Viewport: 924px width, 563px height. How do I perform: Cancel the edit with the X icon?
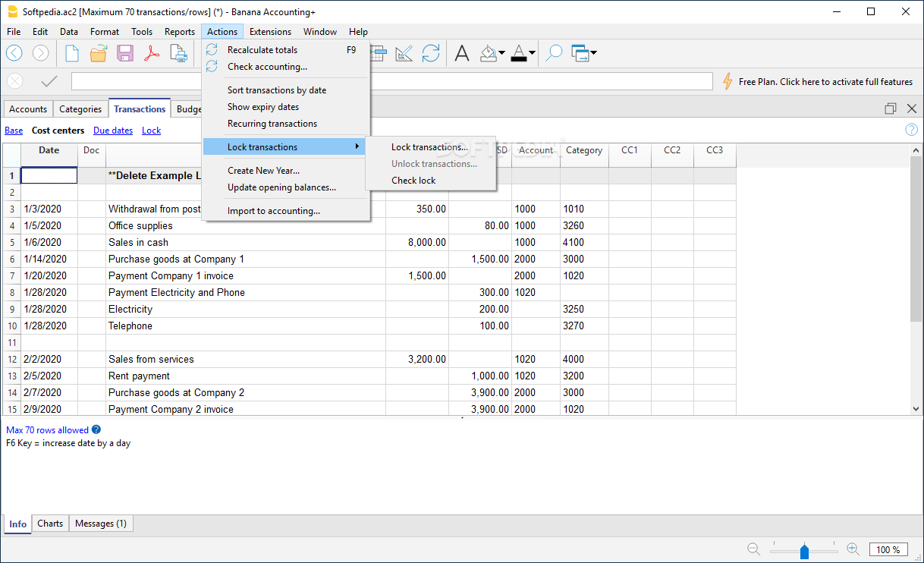point(14,81)
